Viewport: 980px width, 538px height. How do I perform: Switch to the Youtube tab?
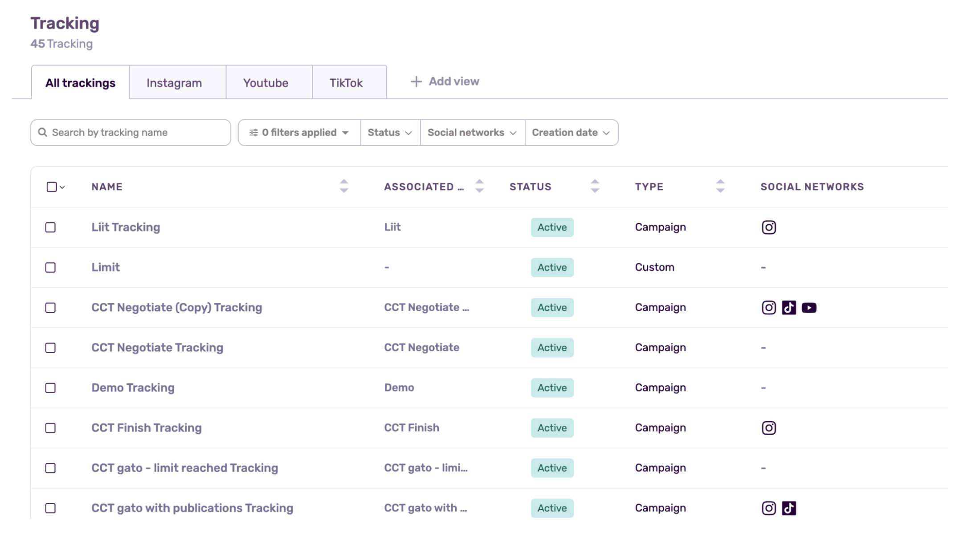[x=265, y=82]
